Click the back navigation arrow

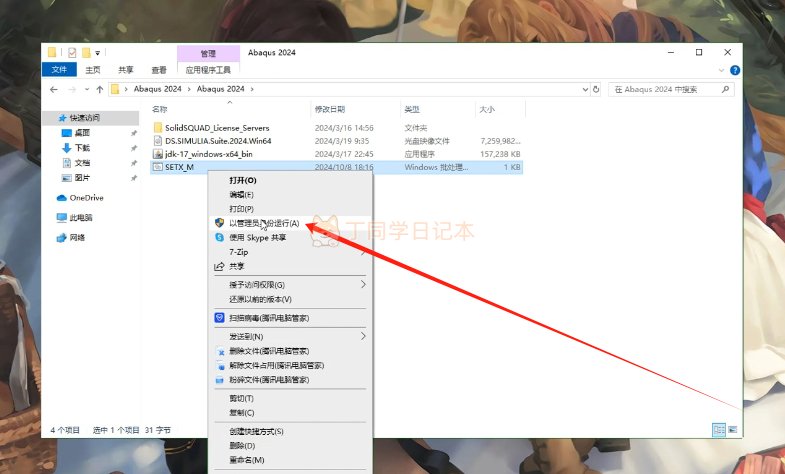pyautogui.click(x=53, y=89)
